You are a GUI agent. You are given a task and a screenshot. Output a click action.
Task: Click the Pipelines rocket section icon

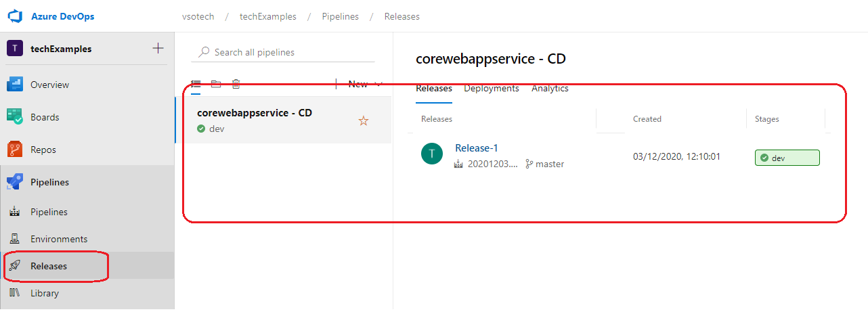(x=15, y=182)
